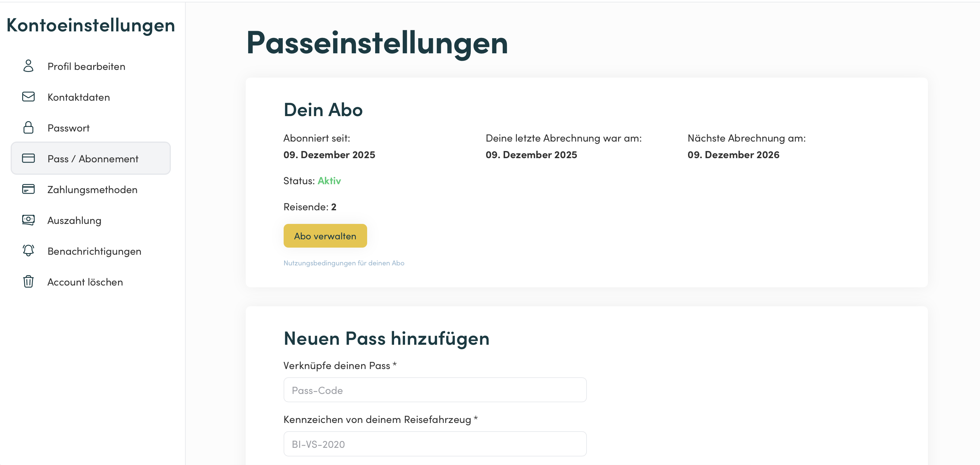Click the trash icon for Account löschen
Viewport: 980px width, 465px height.
coord(28,282)
